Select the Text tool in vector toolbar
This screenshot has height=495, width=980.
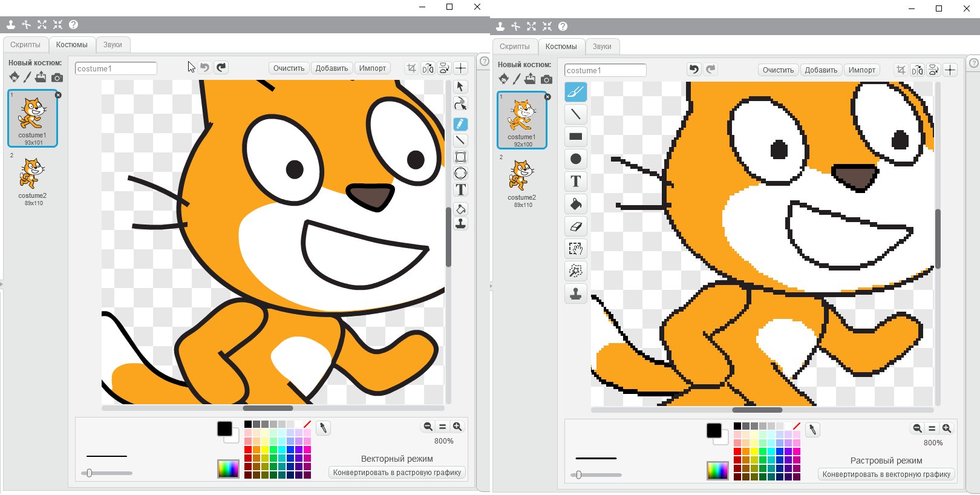tap(460, 190)
